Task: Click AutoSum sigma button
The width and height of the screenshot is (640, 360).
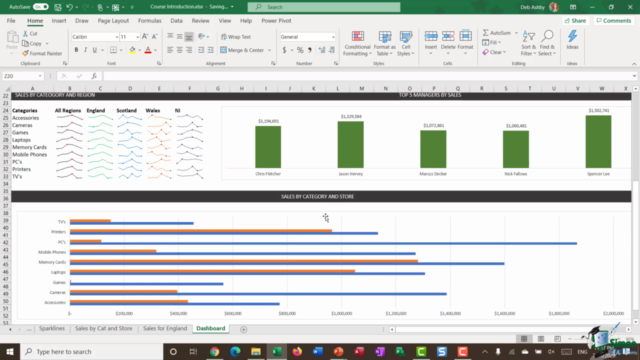Action: (x=497, y=33)
